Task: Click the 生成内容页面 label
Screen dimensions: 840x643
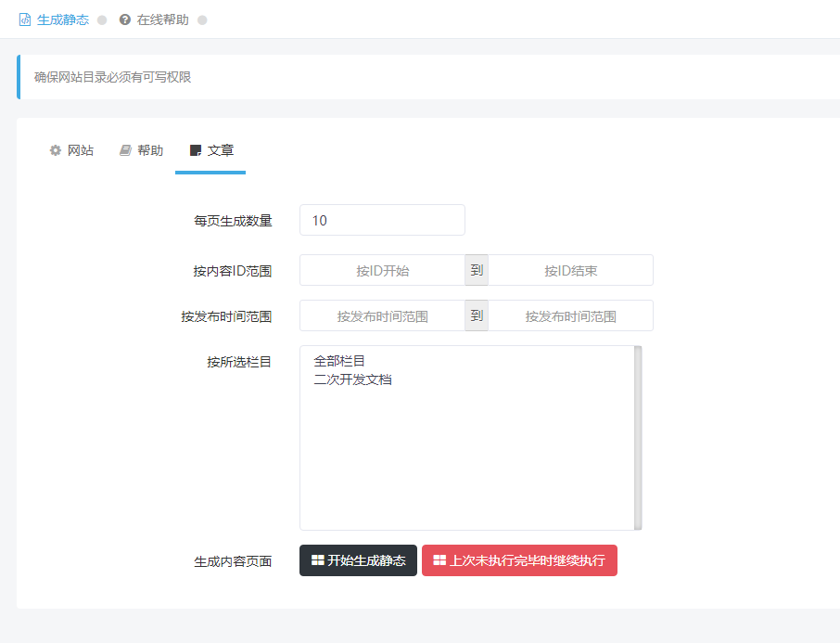Action: point(233,561)
